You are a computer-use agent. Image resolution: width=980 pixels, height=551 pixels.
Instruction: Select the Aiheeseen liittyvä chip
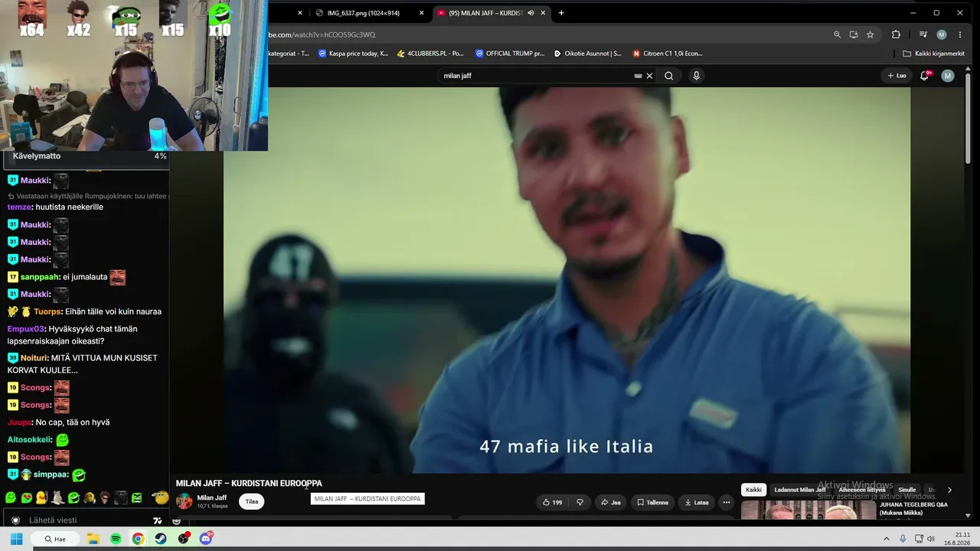(x=862, y=490)
